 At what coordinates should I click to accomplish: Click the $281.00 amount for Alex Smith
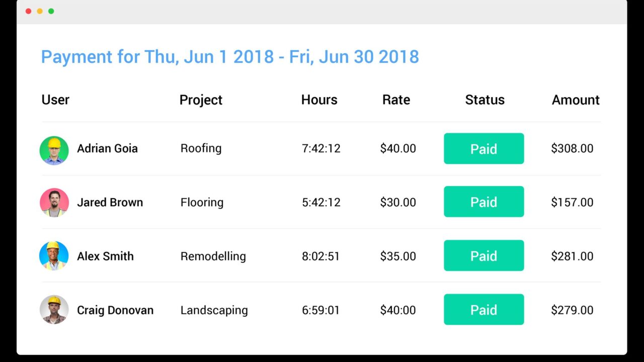click(x=572, y=256)
